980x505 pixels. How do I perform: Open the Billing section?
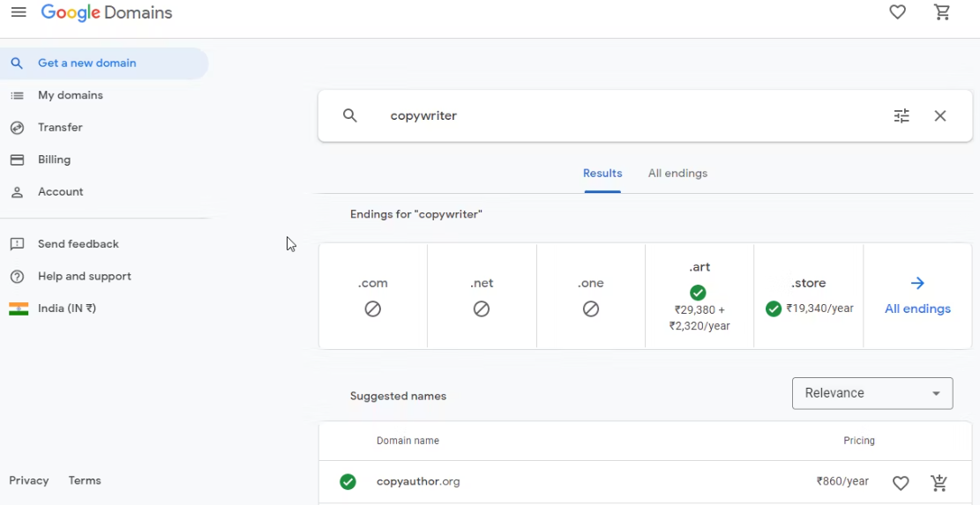click(54, 160)
